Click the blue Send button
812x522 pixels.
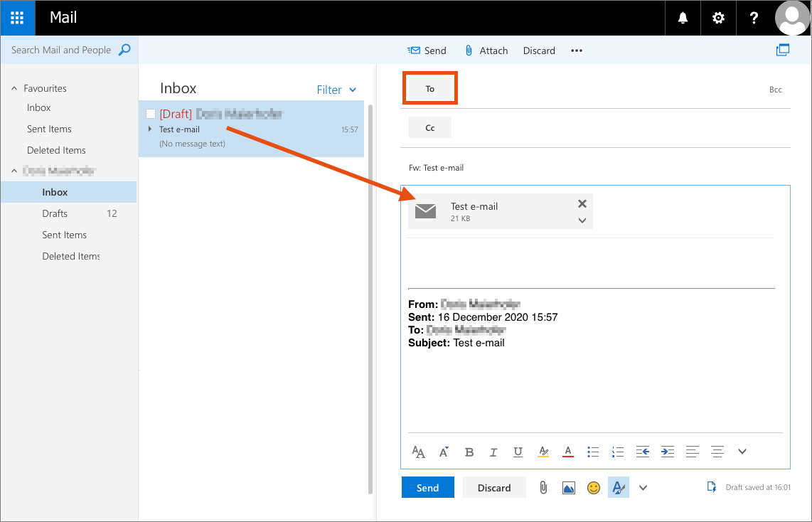tap(427, 488)
